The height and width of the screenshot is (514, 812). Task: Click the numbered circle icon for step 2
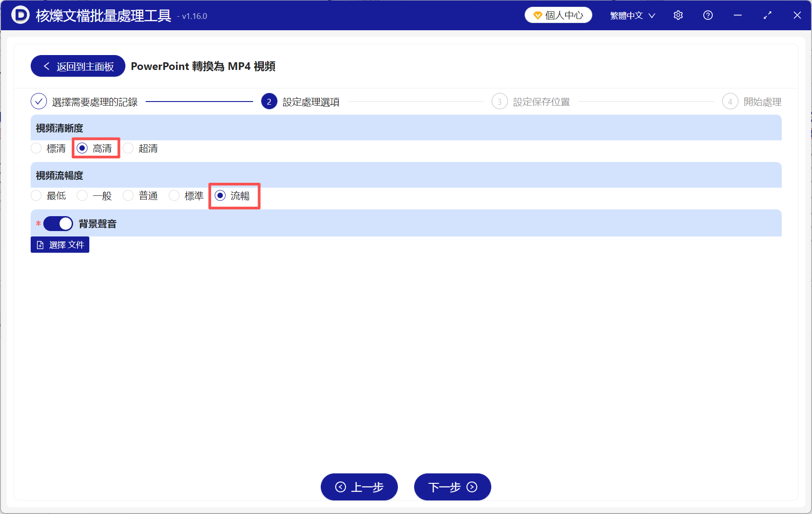click(269, 101)
